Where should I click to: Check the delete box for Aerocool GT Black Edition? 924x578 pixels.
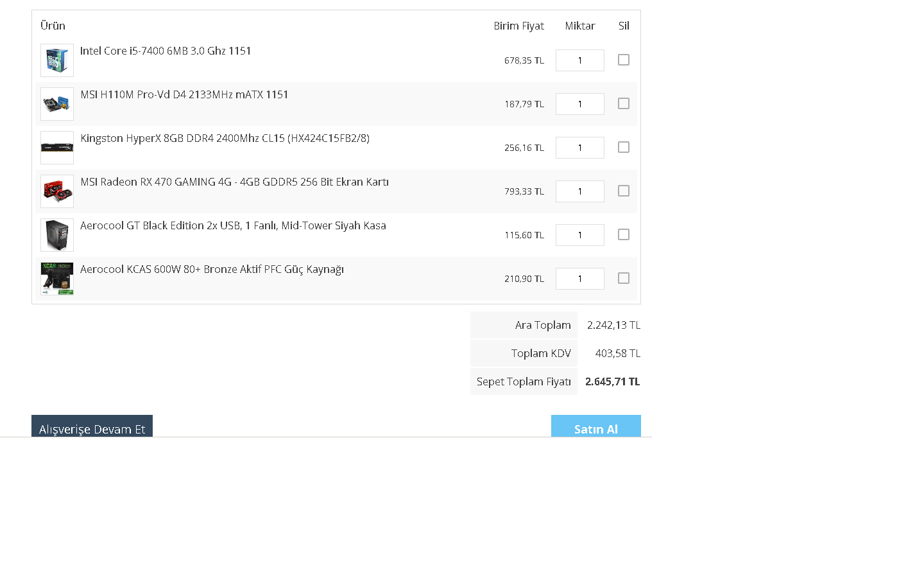[624, 234]
